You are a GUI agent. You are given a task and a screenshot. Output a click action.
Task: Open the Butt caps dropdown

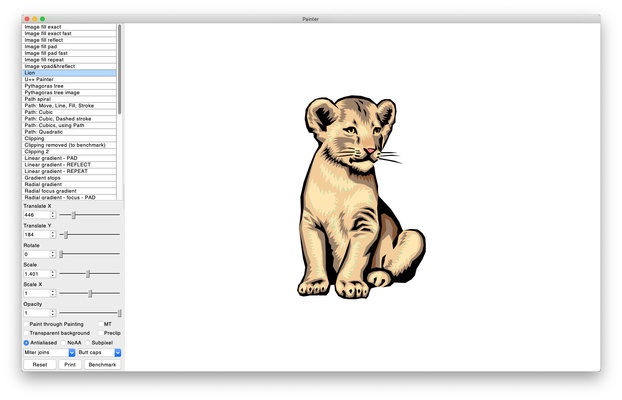pyautogui.click(x=98, y=353)
